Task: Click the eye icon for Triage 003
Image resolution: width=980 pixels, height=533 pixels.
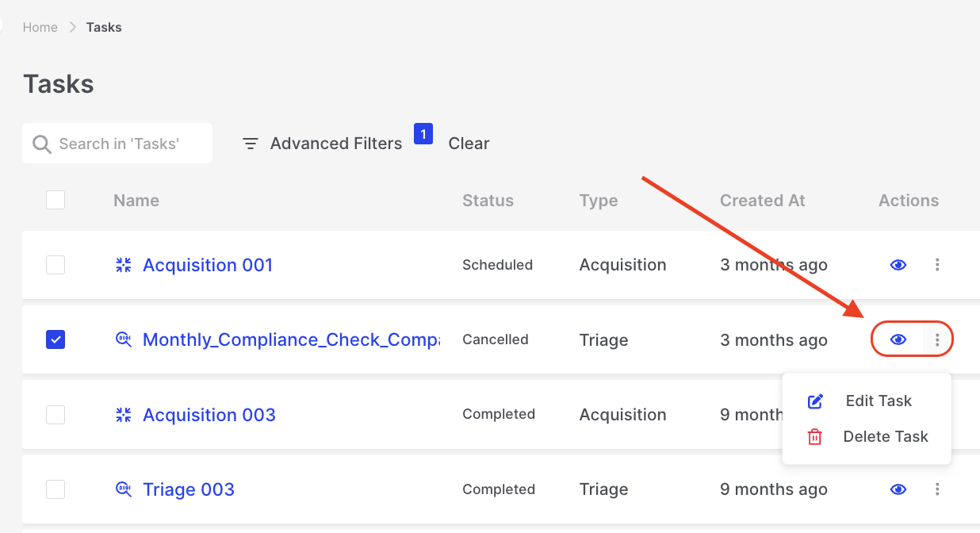Action: click(898, 489)
